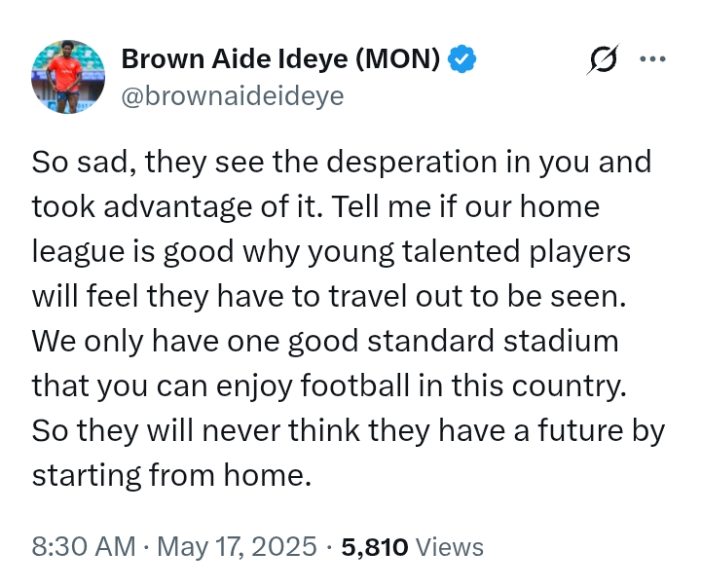Open the @brownaideideye handle link
The width and height of the screenshot is (701, 588).
(233, 95)
